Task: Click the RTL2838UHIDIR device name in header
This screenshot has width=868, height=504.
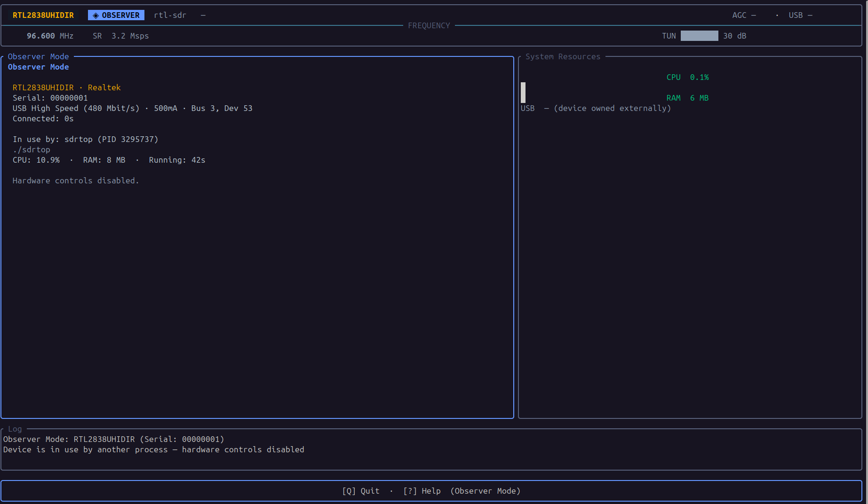Action: coord(43,15)
